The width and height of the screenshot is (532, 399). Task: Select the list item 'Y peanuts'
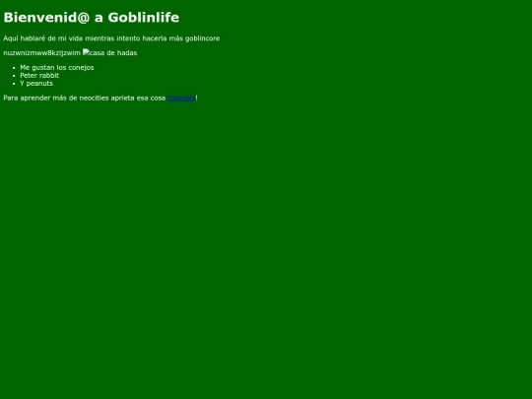36,83
